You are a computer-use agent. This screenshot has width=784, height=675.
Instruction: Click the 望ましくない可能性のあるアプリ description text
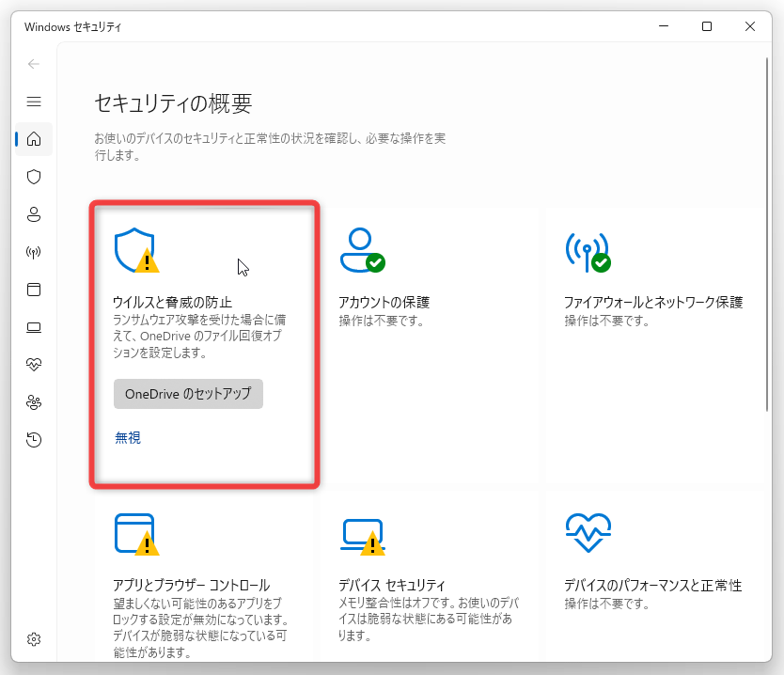201,627
